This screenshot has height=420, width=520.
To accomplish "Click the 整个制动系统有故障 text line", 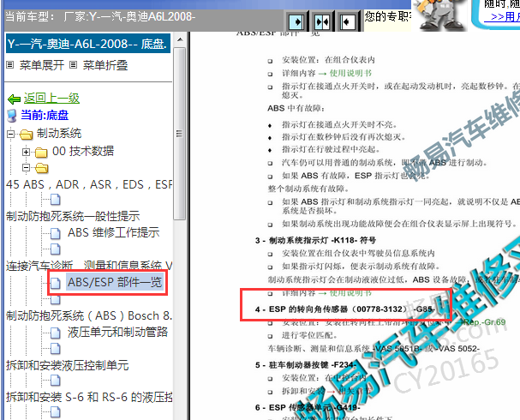I will coord(308,189).
